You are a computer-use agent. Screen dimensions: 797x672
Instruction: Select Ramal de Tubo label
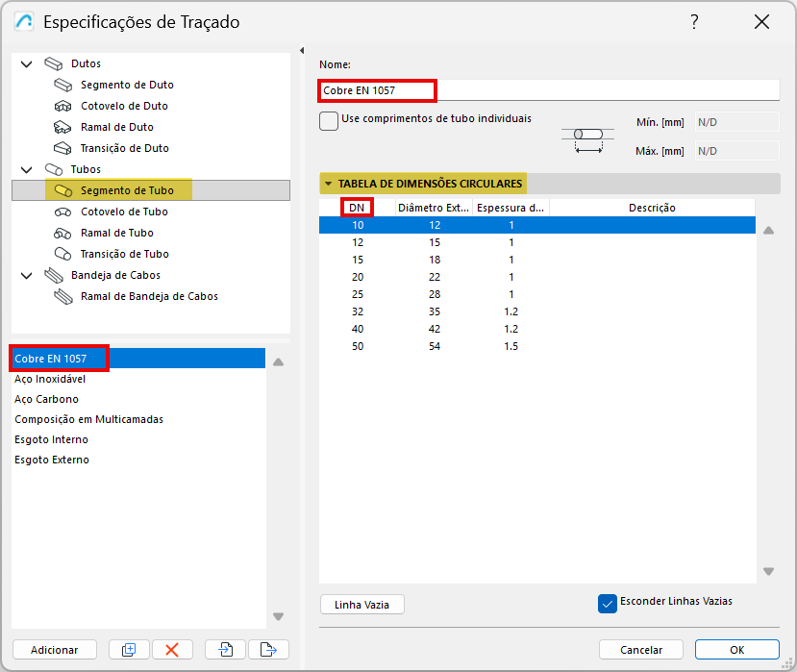click(117, 234)
